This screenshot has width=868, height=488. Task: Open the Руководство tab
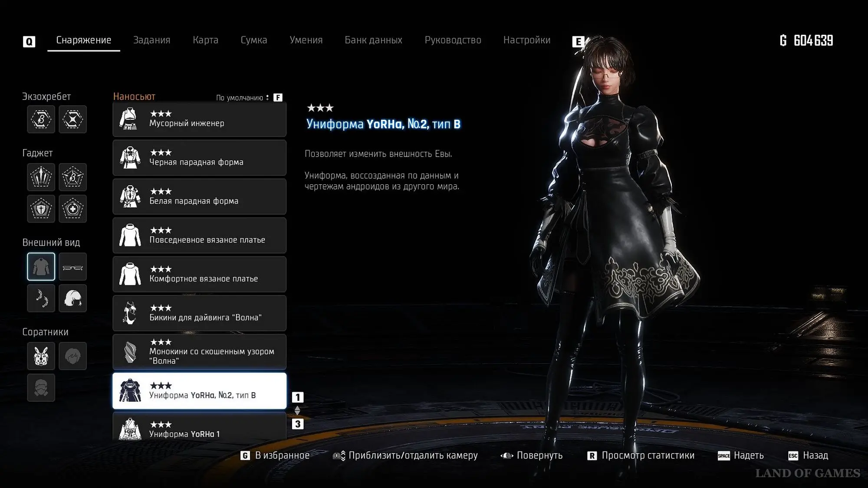click(x=453, y=40)
